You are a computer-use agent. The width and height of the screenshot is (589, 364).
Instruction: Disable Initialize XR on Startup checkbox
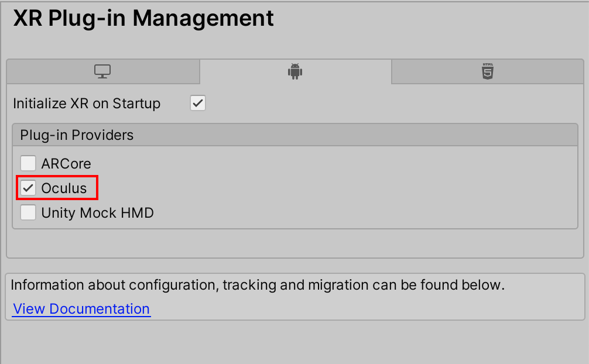[198, 104]
